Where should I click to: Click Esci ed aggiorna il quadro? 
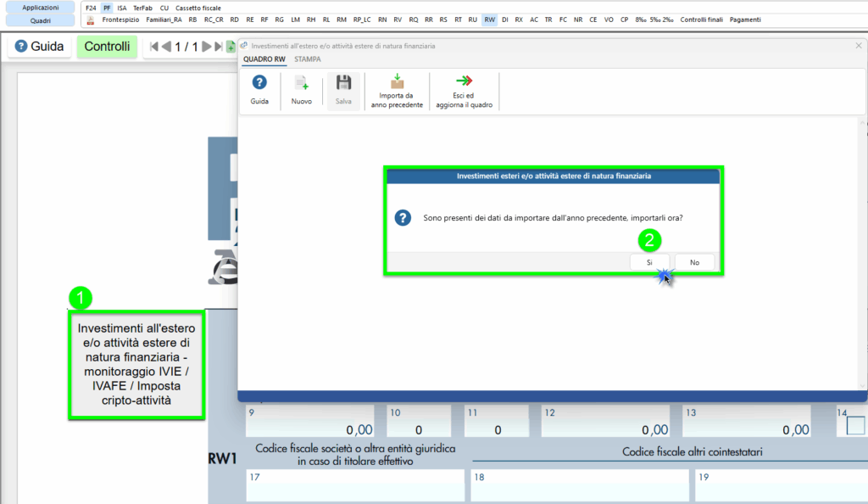(464, 90)
